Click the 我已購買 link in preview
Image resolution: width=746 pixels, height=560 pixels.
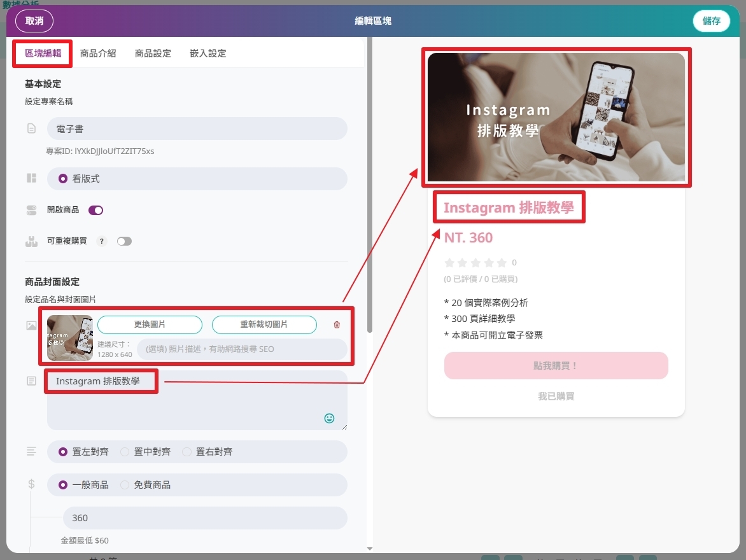[556, 396]
